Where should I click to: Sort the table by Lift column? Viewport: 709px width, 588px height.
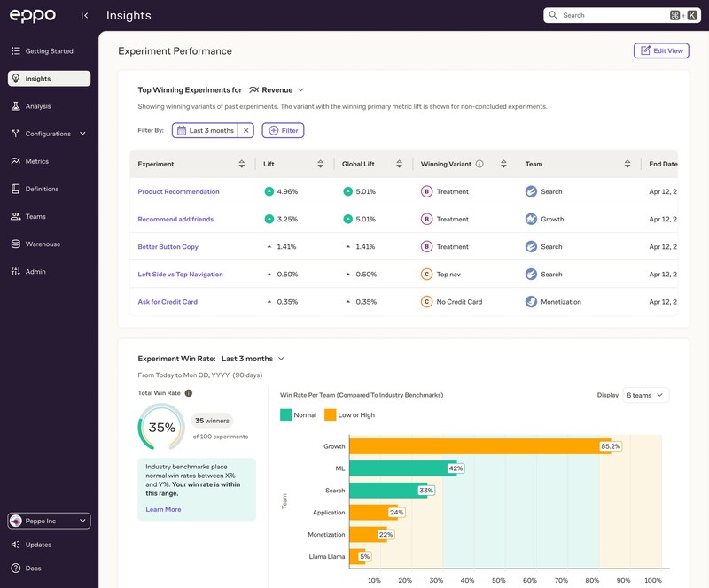tap(320, 164)
